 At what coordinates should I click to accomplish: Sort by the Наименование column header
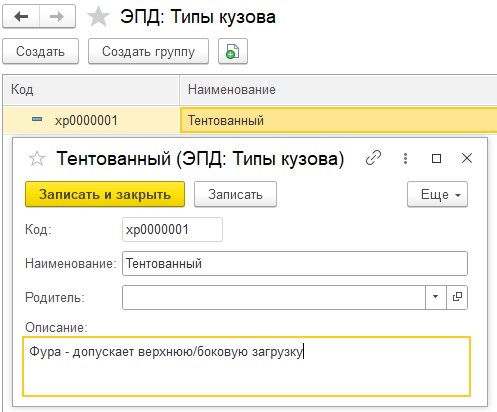338,90
